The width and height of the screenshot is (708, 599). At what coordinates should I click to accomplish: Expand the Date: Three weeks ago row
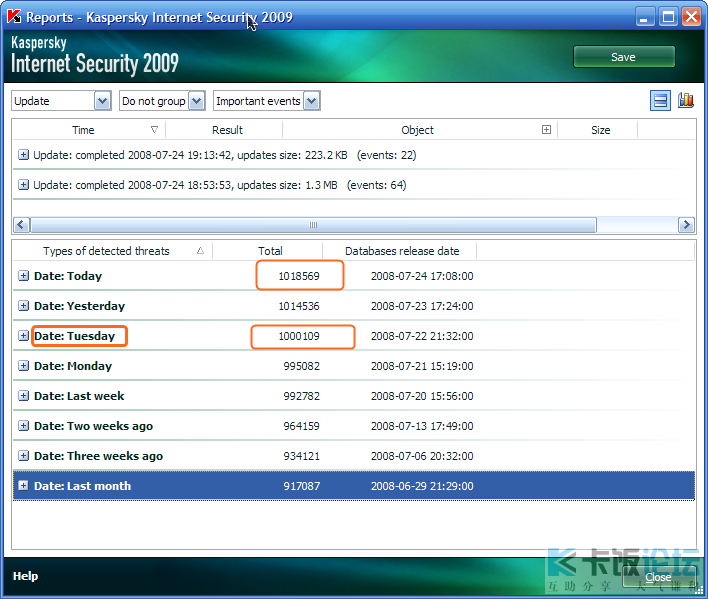(23, 455)
